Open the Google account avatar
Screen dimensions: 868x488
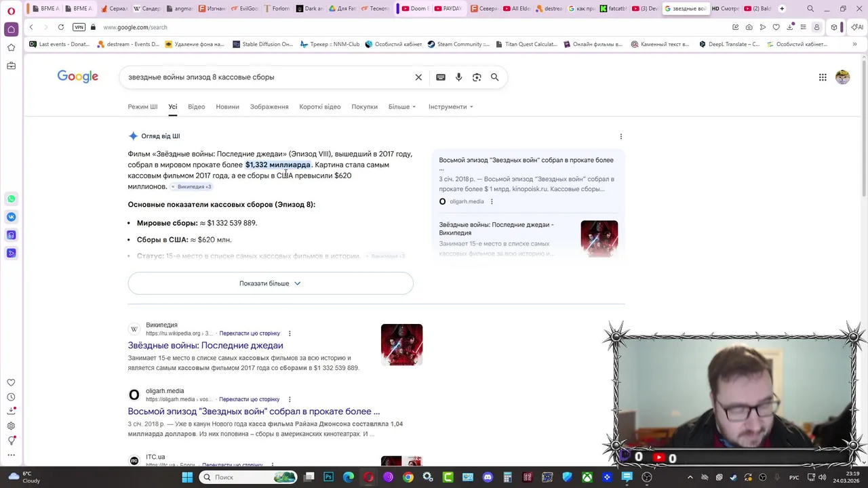[x=842, y=77]
